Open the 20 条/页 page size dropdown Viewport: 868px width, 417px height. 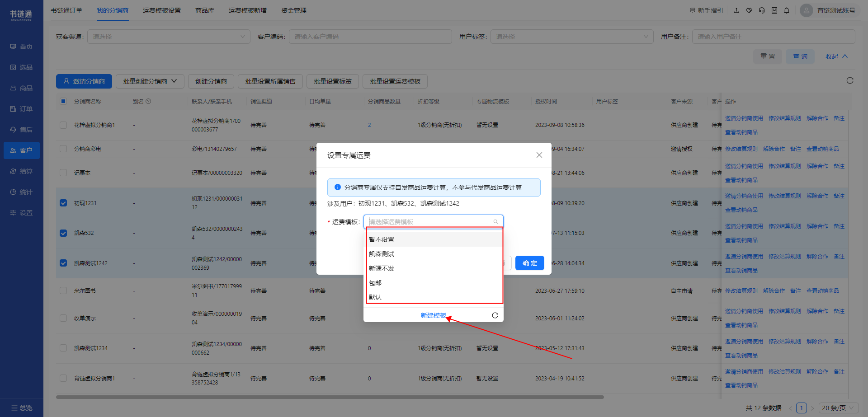839,408
